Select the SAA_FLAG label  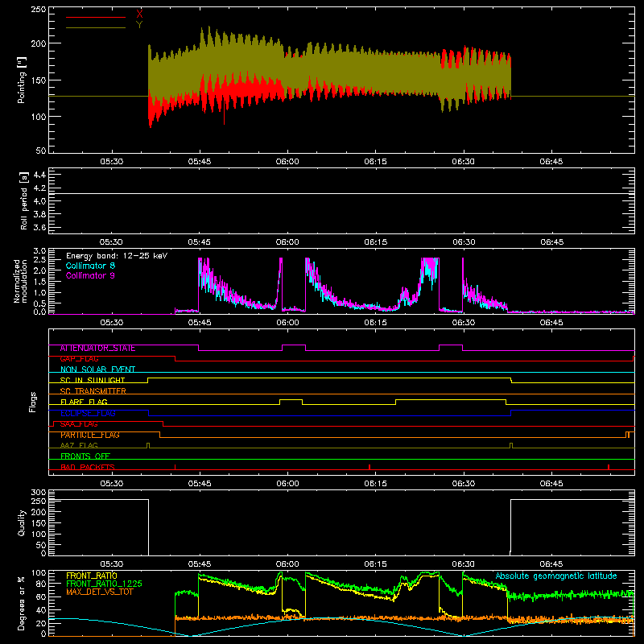[79, 424]
